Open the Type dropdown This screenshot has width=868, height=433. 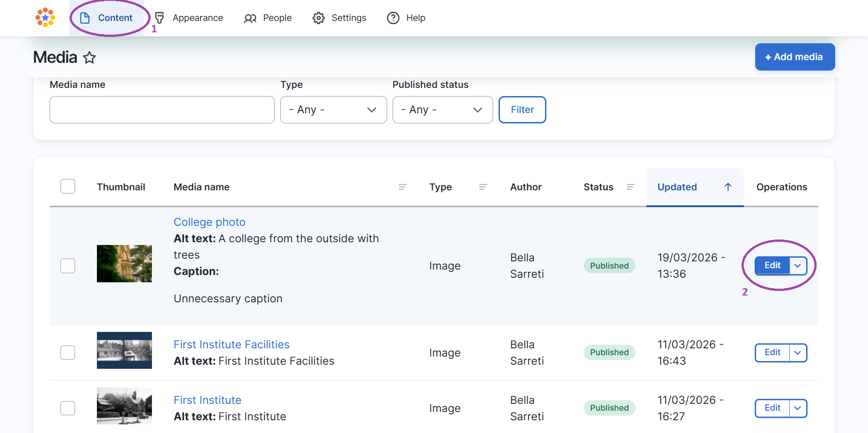(333, 109)
